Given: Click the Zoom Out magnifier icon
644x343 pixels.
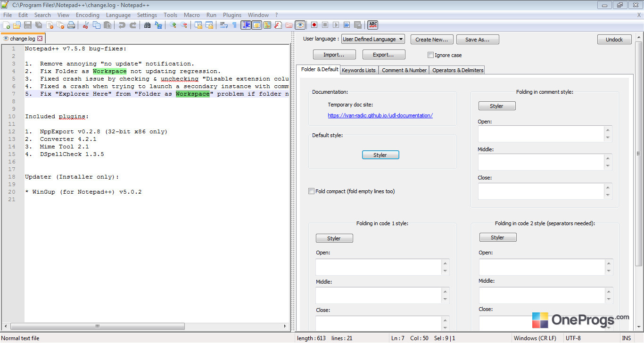Looking at the screenshot, I should pyautogui.click(x=183, y=25).
